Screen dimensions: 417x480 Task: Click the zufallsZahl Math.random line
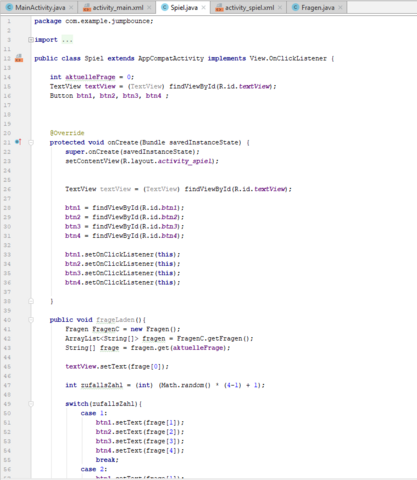pos(165,385)
